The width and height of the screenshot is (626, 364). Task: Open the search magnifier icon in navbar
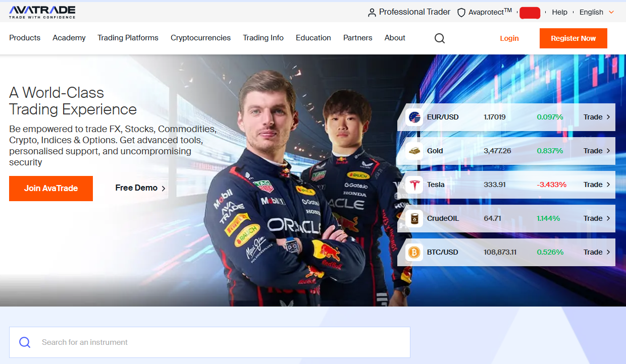[x=439, y=38]
